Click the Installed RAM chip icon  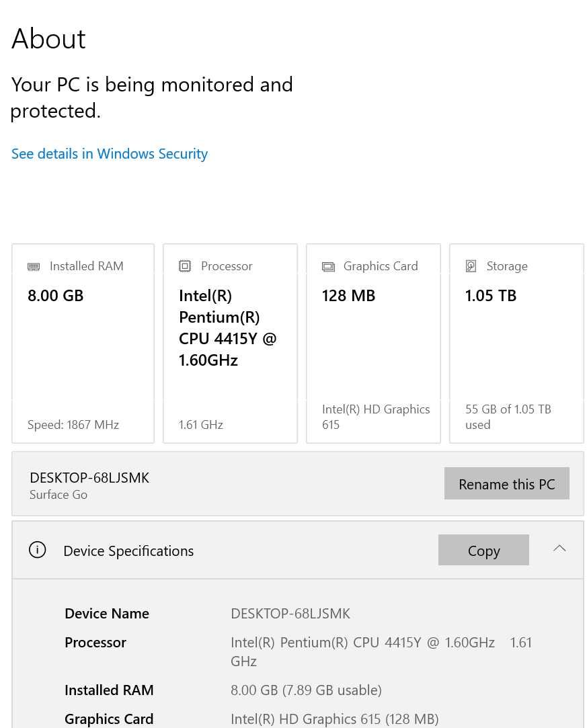click(34, 266)
